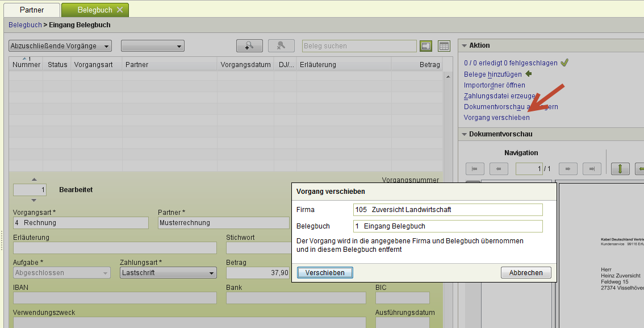Image resolution: width=644 pixels, height=328 pixels.
Task: Jump to last page in document preview
Action: (591, 169)
